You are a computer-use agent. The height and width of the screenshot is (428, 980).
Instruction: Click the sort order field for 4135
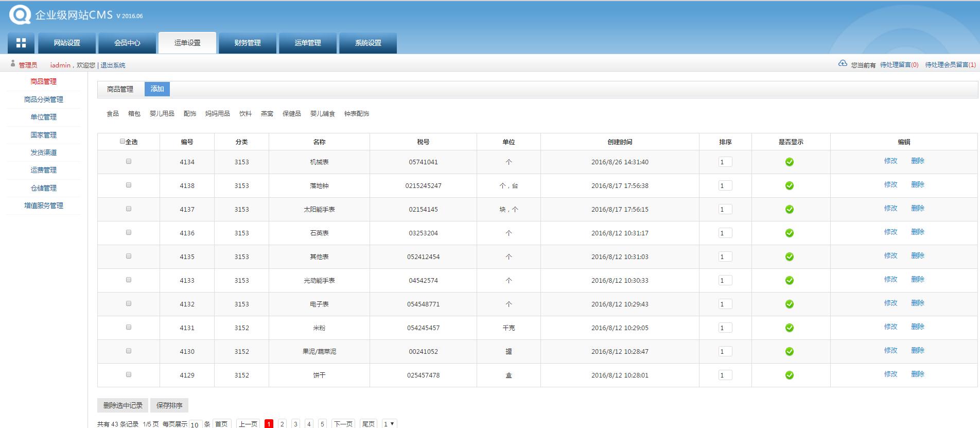tap(725, 257)
